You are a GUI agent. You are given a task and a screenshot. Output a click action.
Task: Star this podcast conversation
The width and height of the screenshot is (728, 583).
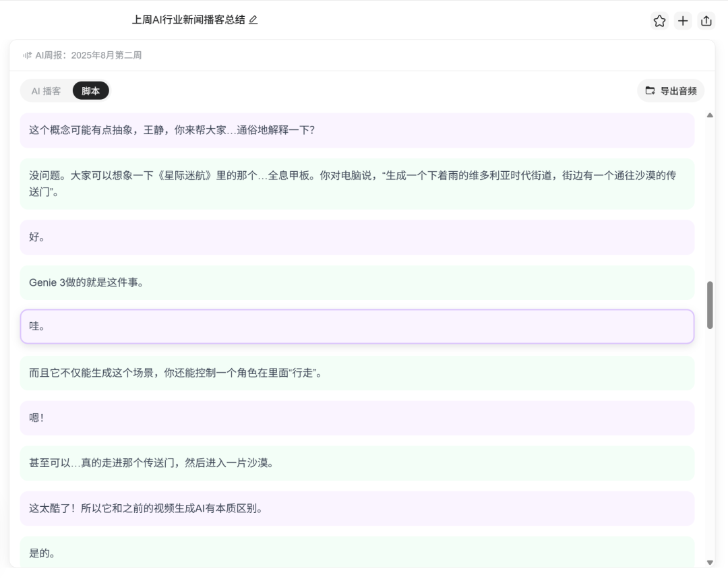click(x=659, y=22)
